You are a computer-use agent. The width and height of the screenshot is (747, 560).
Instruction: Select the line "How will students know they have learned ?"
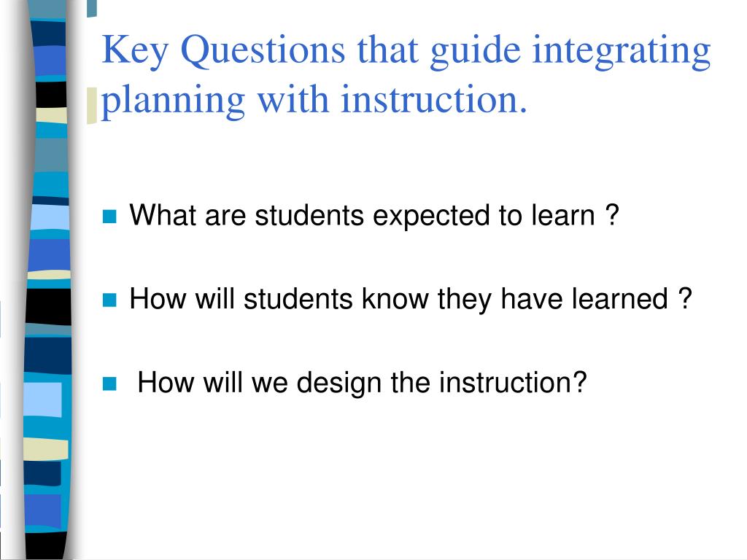click(x=410, y=299)
